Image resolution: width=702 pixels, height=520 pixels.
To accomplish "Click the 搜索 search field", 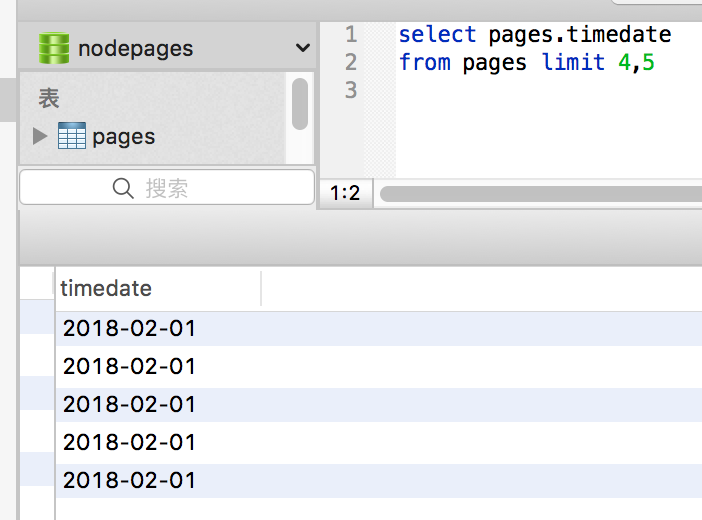I will coord(167,187).
